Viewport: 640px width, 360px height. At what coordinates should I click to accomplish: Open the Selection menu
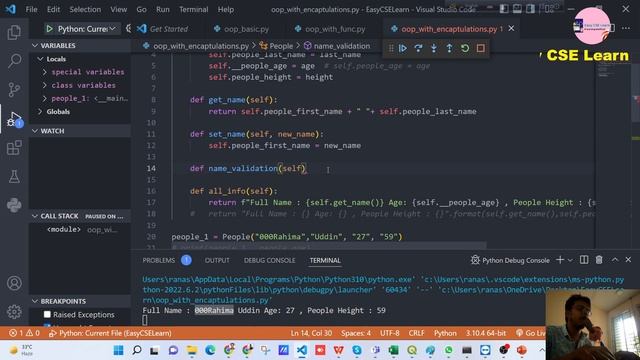[85, 9]
